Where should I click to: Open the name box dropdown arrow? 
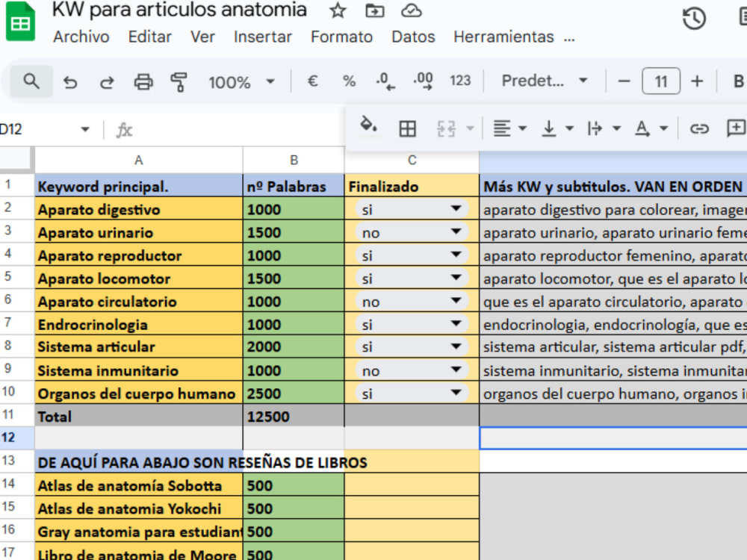point(85,129)
